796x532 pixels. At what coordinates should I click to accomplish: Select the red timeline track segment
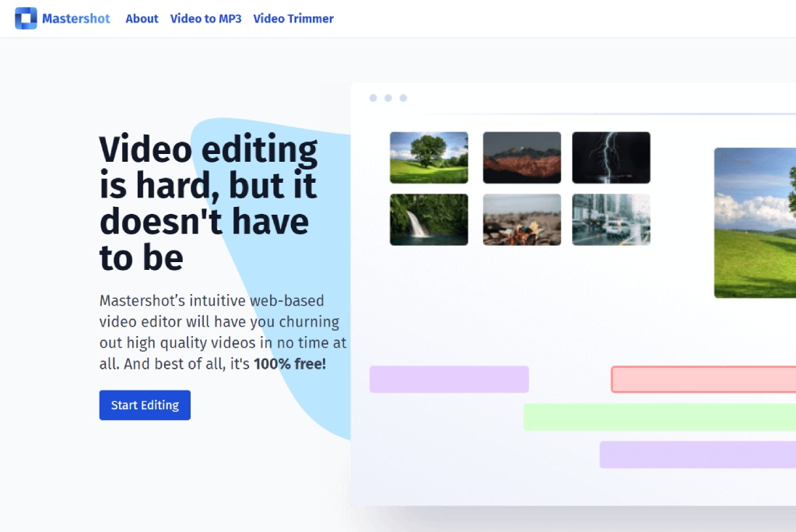[x=700, y=379]
